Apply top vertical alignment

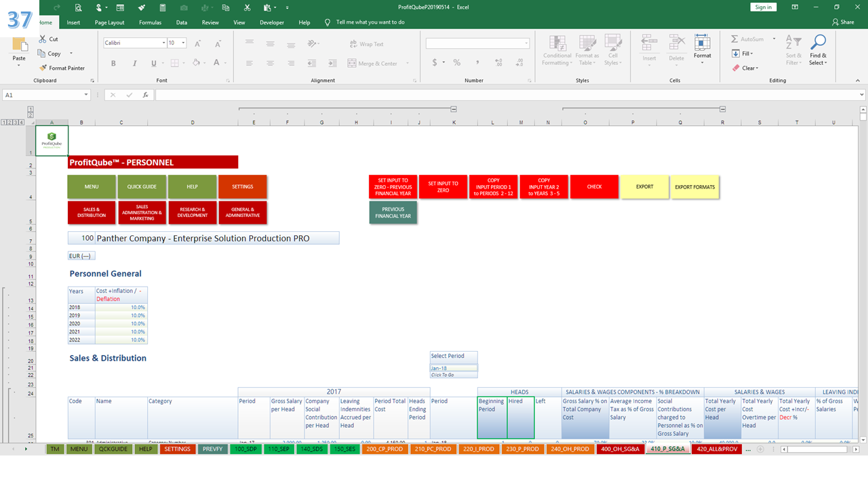[x=250, y=43]
